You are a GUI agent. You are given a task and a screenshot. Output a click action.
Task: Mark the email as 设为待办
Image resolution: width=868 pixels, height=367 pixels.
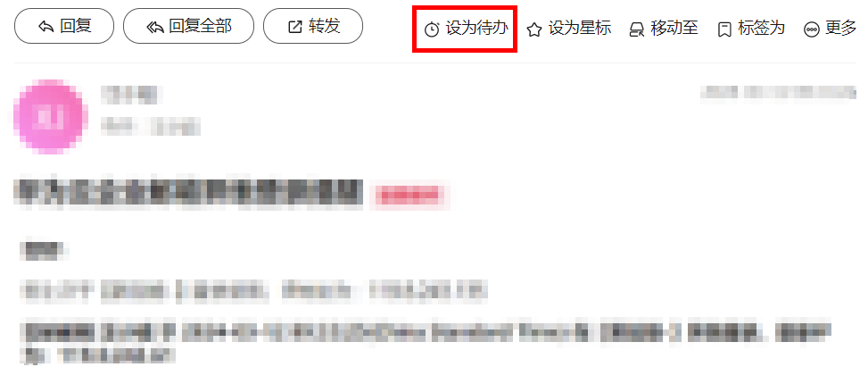coord(466,29)
